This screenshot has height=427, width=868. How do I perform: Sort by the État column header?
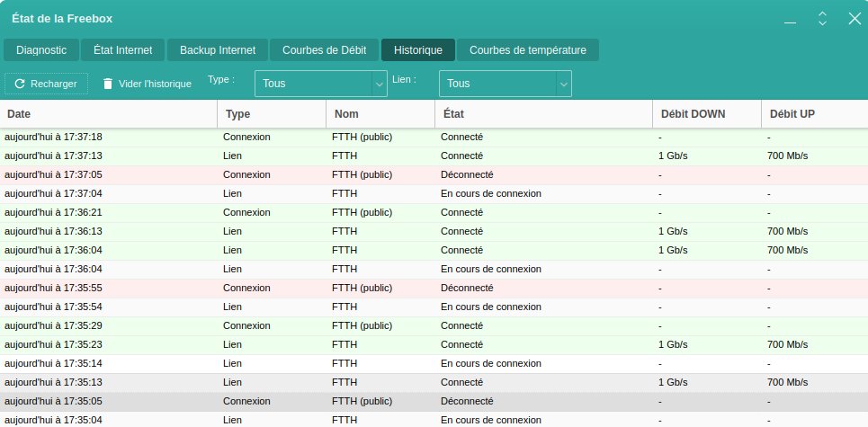[x=543, y=114]
